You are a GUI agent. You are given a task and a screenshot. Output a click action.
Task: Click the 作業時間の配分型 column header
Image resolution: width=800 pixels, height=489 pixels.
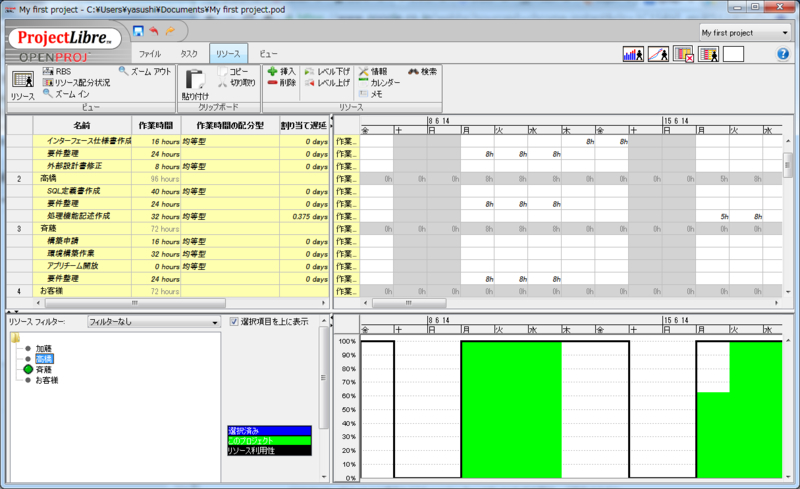pos(230,125)
